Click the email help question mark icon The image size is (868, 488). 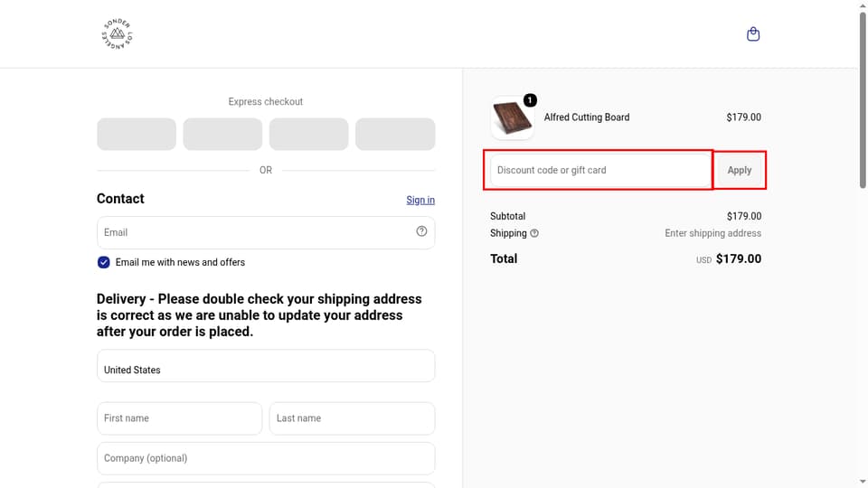point(422,231)
